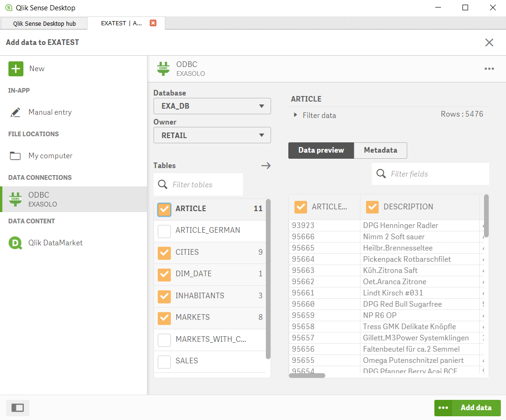The width and height of the screenshot is (506, 420).
Task: Close the EXATEST tab with red X
Action: (153, 23)
